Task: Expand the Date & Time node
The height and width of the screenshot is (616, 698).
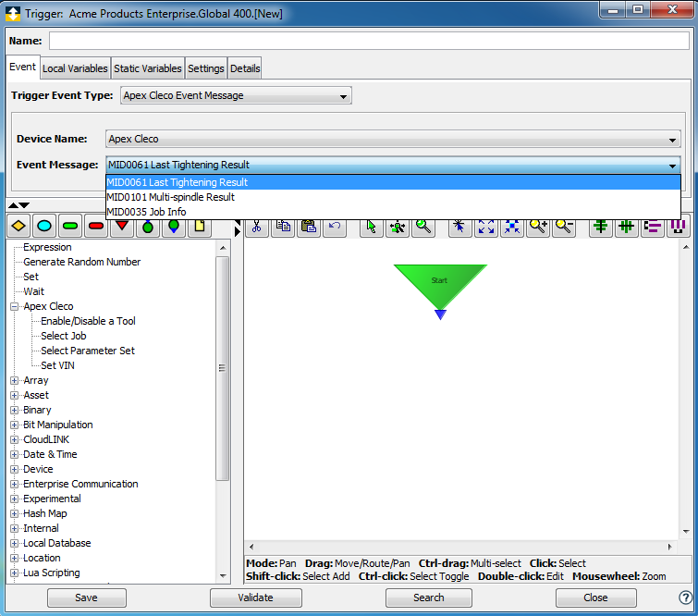Action: point(14,454)
